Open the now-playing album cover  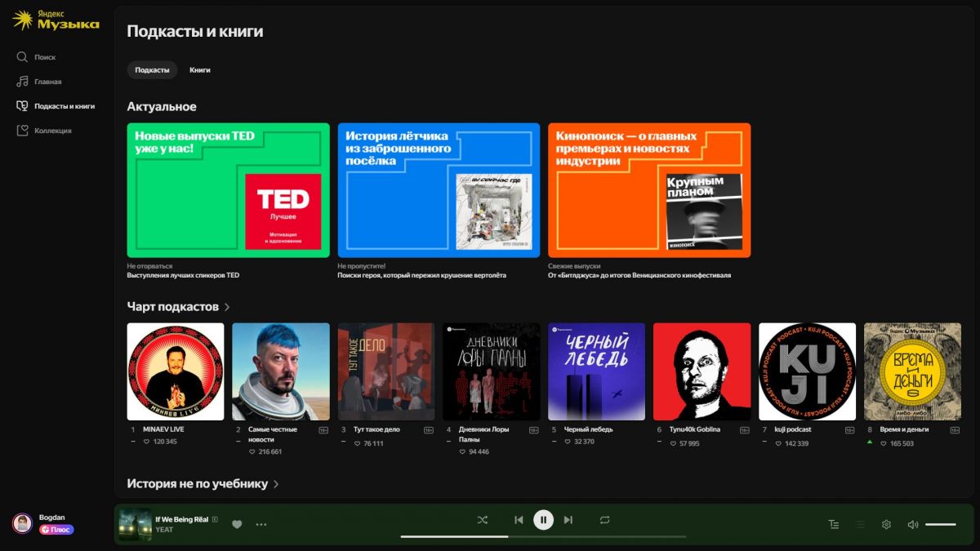[135, 524]
